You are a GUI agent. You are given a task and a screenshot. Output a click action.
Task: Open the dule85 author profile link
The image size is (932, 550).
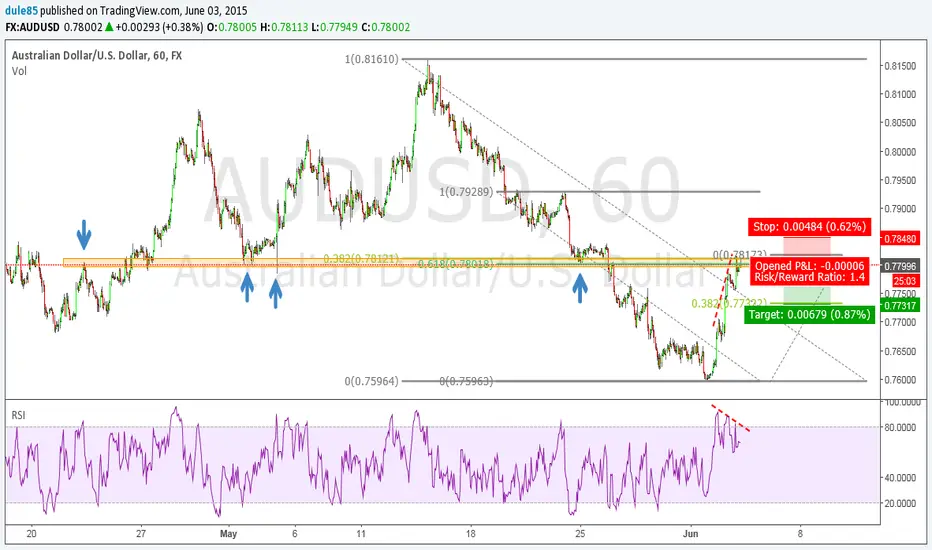tap(21, 11)
